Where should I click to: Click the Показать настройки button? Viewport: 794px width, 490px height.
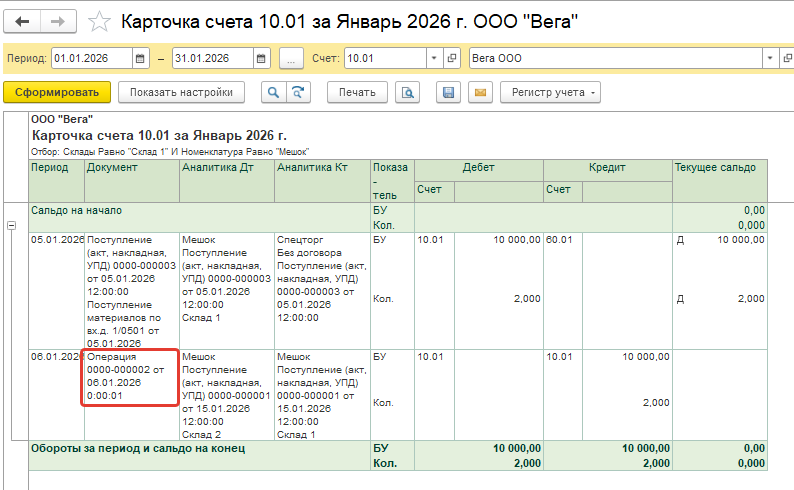[181, 93]
